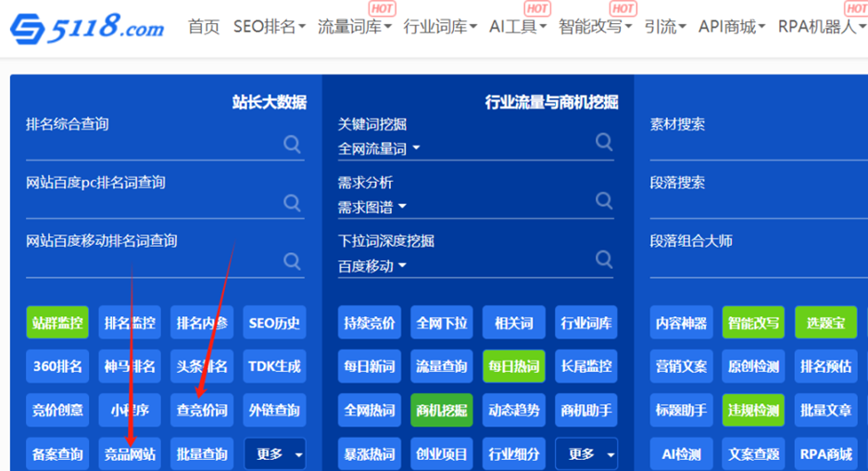Viewport: 868px width, 471px height.
Task: Open 更多 dropdown in 站长大数据 panel
Action: pyautogui.click(x=275, y=454)
